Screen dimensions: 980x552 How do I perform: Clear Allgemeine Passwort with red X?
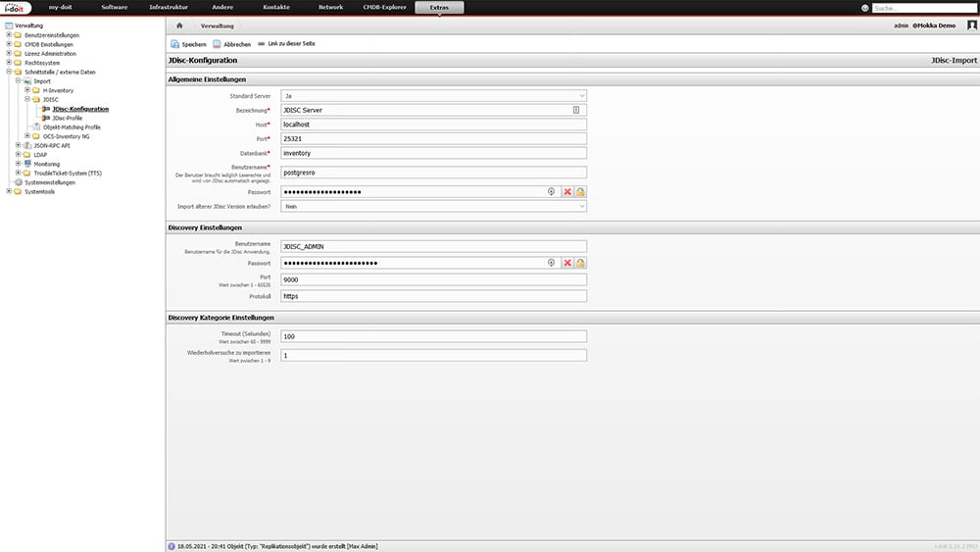point(567,192)
